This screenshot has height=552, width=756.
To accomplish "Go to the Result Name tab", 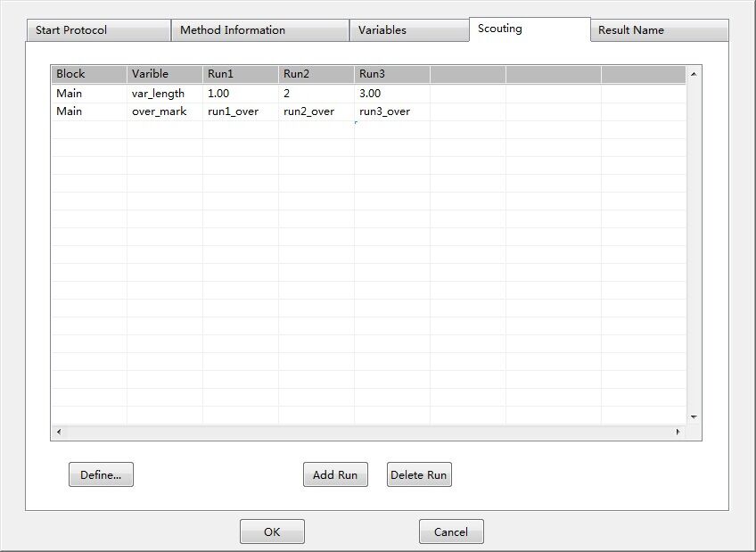I will 658,30.
